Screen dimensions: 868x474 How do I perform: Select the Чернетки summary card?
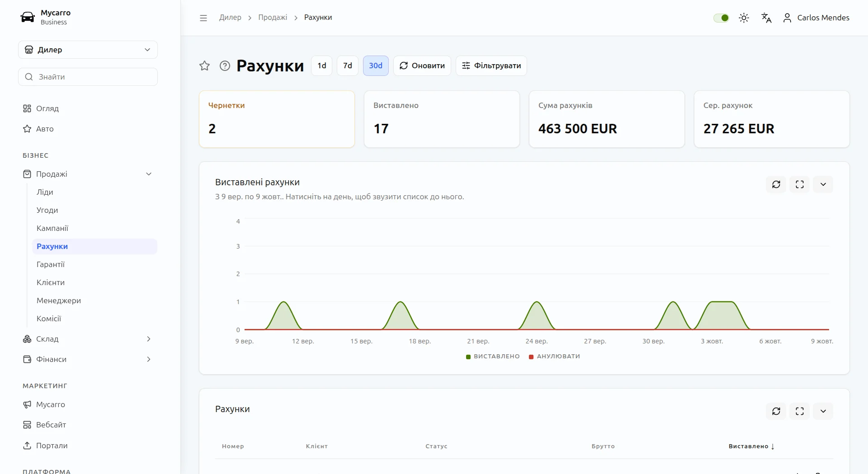[x=277, y=119]
